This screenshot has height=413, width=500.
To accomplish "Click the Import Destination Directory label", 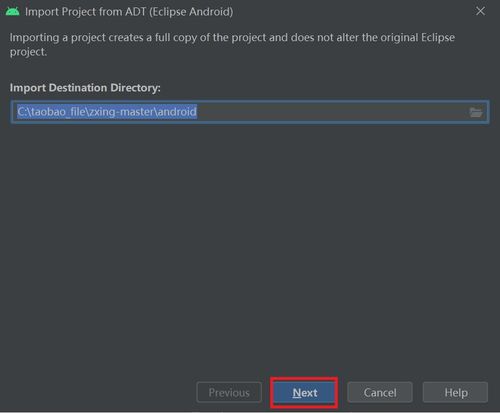I will [85, 88].
